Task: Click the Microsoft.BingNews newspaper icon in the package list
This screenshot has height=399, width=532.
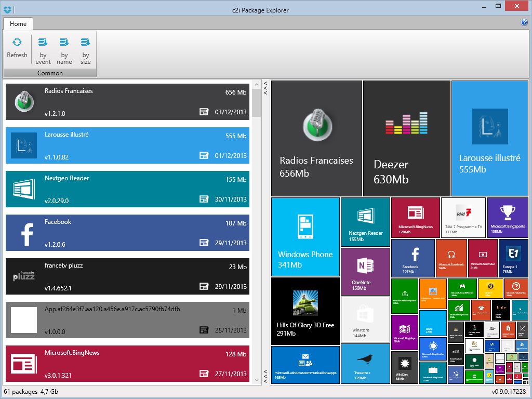Action: [x=24, y=364]
